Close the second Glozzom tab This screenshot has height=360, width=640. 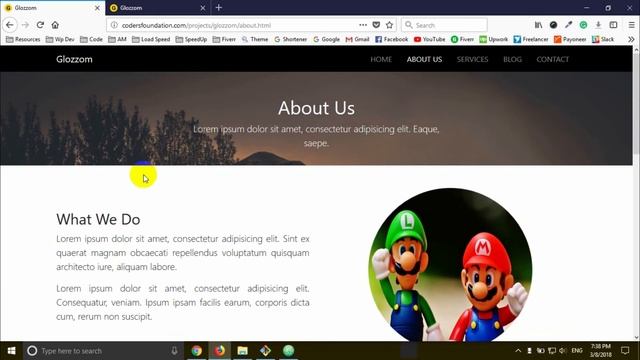click(202, 8)
